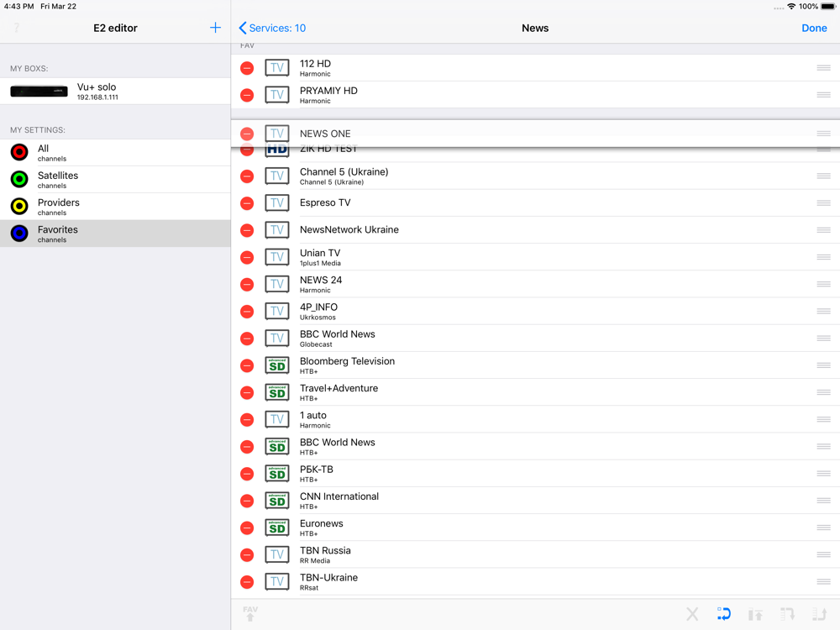Open Satellites channels setting
840x630 pixels.
[x=115, y=180]
